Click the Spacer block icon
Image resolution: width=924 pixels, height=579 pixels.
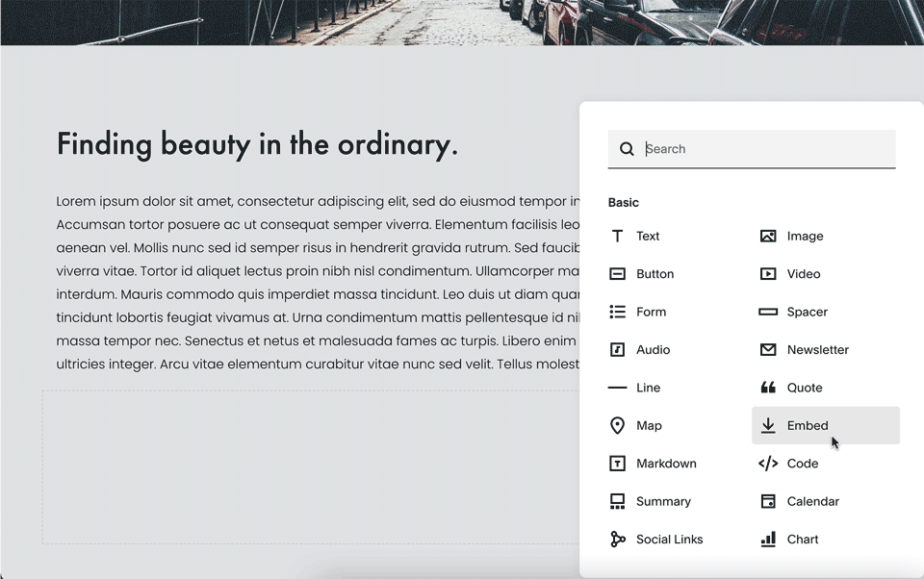768,312
